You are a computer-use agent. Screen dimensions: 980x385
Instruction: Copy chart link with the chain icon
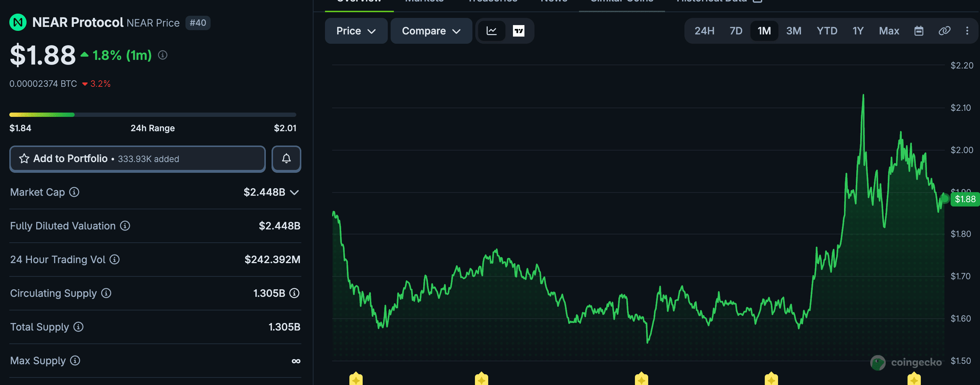(x=944, y=31)
